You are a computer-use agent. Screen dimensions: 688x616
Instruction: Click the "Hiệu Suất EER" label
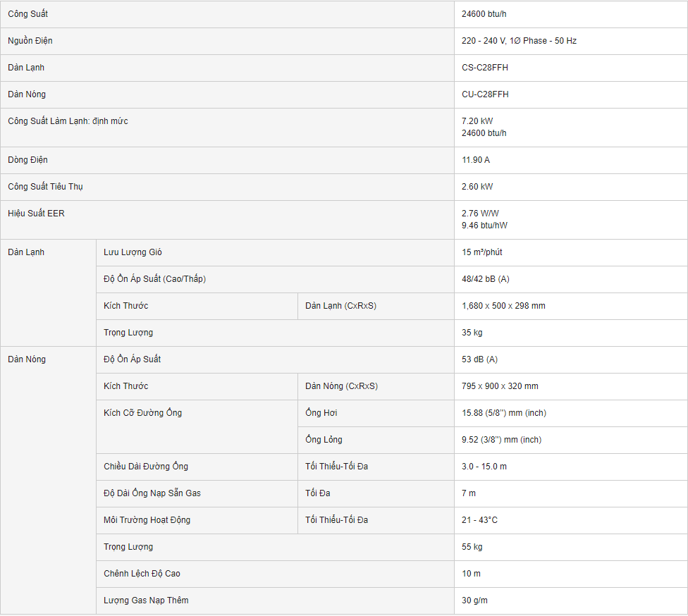click(x=36, y=213)
